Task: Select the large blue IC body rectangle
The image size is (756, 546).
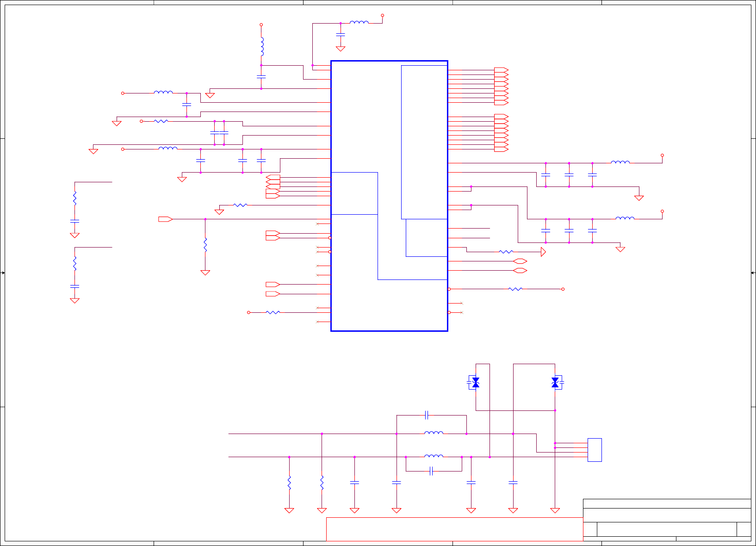Action: coord(389,196)
